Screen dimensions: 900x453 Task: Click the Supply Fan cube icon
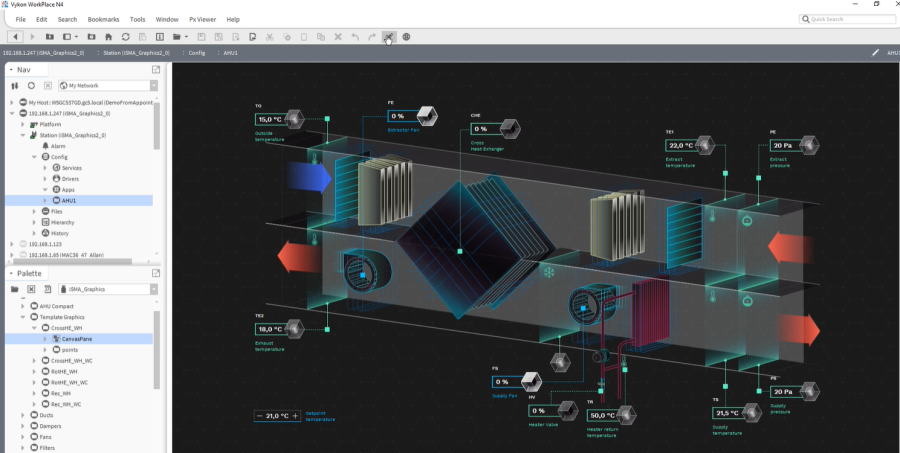(530, 381)
